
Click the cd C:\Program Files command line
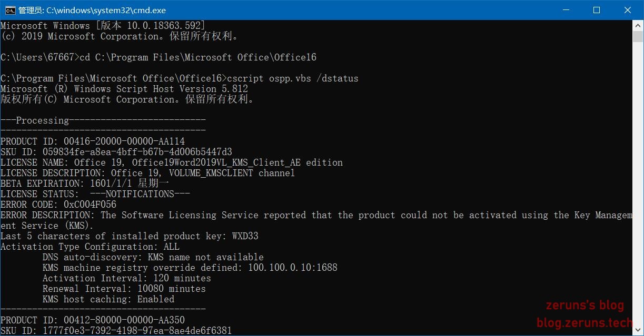(x=197, y=57)
